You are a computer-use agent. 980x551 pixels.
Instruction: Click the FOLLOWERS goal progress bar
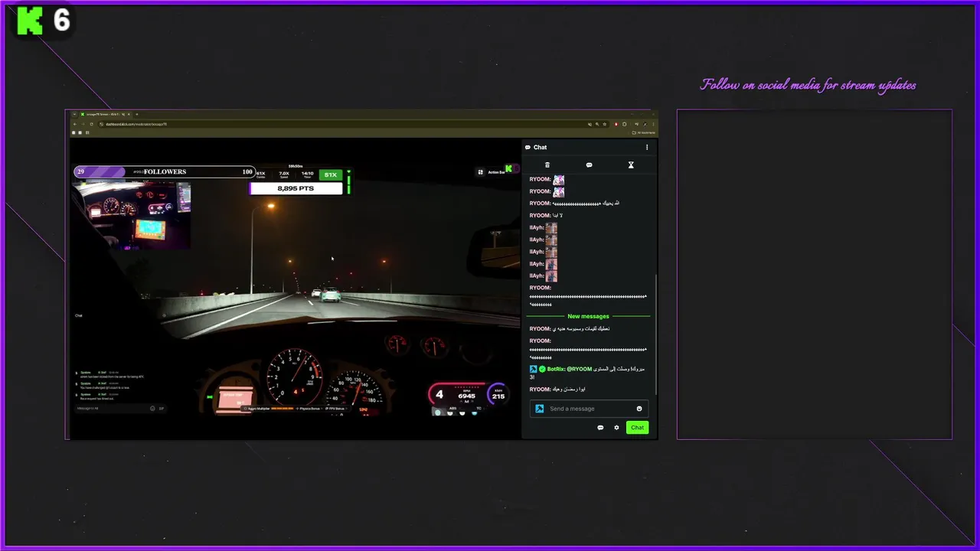click(165, 171)
